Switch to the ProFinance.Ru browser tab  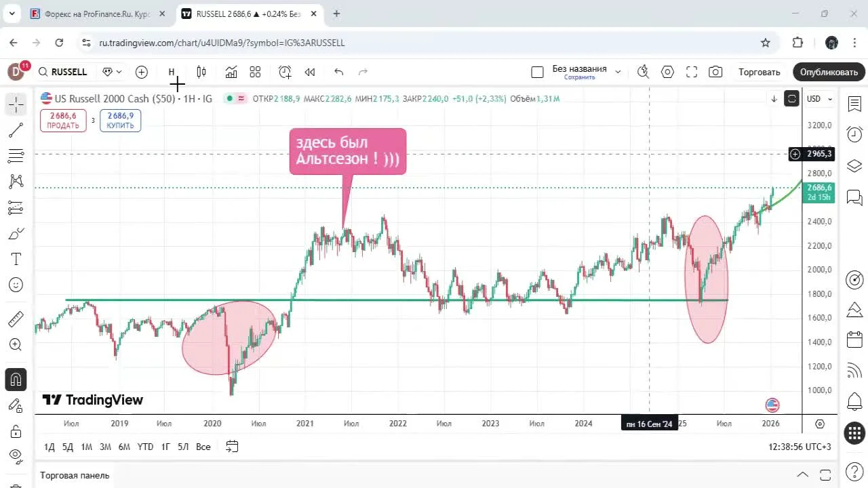(95, 14)
